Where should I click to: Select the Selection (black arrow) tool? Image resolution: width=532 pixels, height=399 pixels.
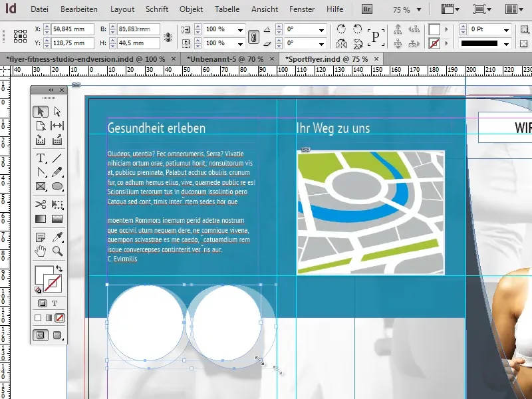41,112
